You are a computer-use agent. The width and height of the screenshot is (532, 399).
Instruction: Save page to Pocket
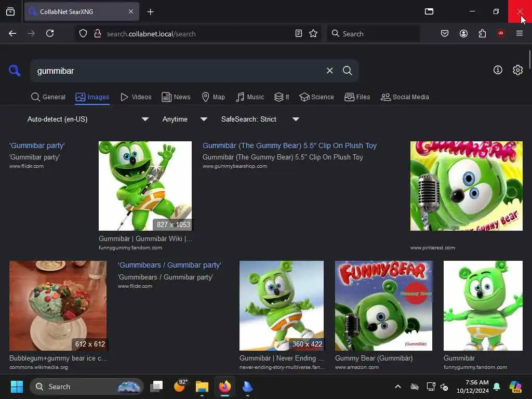point(445,34)
